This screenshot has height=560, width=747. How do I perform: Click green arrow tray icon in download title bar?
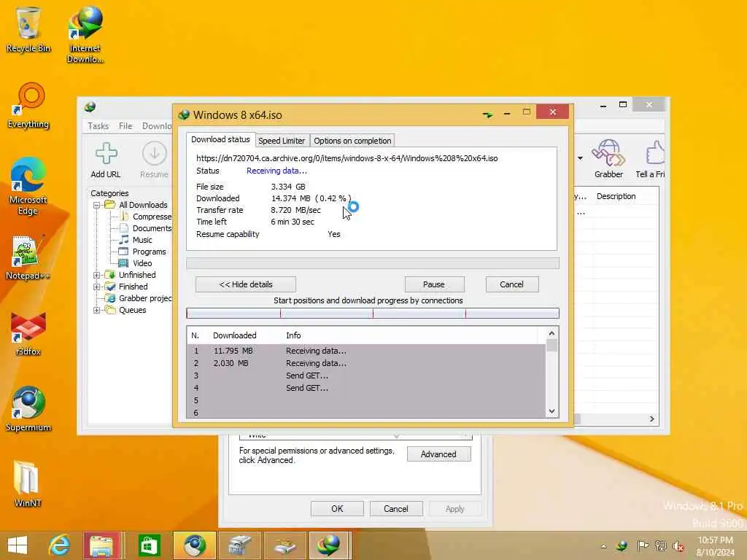487,114
